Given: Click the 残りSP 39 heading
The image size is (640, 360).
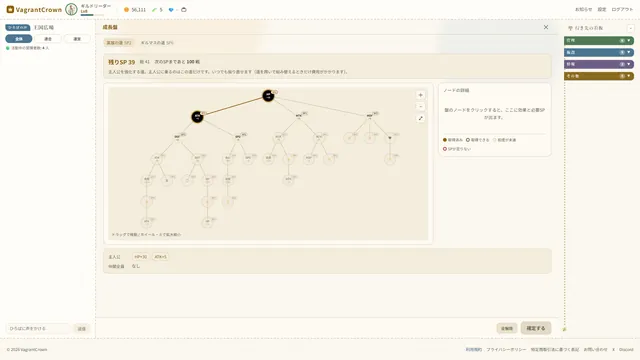Looking at the screenshot, I should 121,62.
